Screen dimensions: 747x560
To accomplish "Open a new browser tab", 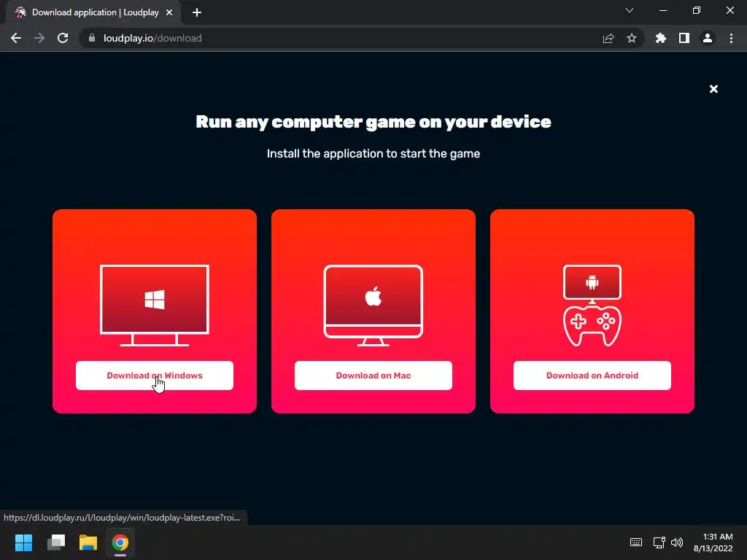I will (x=197, y=12).
